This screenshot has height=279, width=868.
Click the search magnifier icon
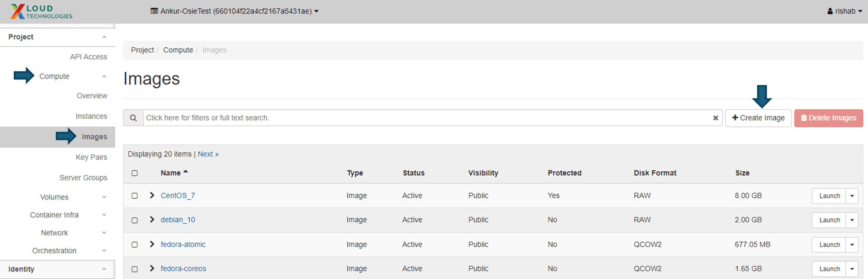pos(133,118)
